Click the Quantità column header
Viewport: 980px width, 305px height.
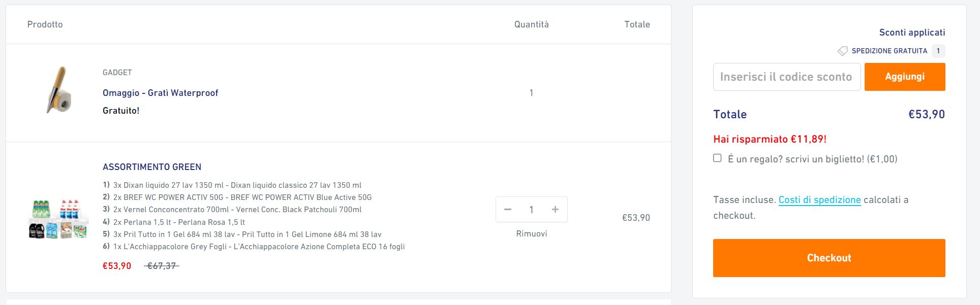[531, 24]
